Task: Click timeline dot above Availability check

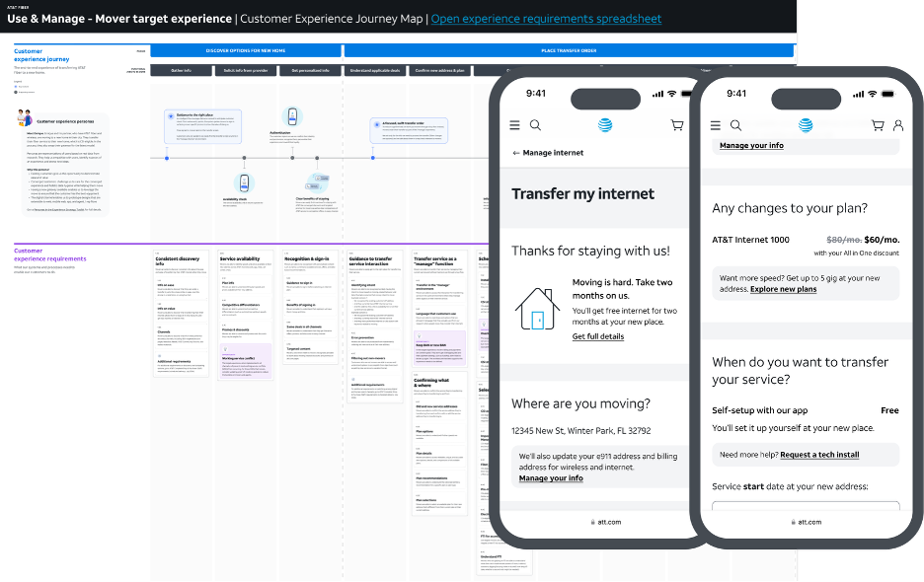Action: [244, 158]
